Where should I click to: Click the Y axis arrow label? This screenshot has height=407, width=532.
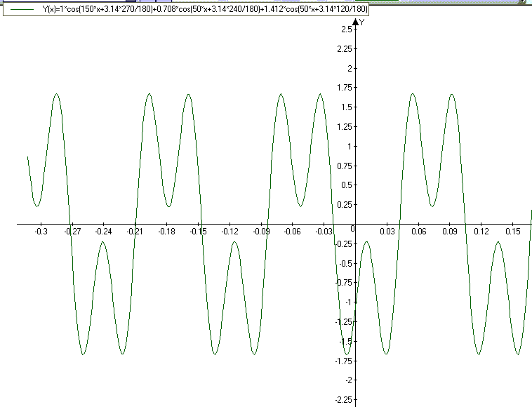click(x=362, y=22)
